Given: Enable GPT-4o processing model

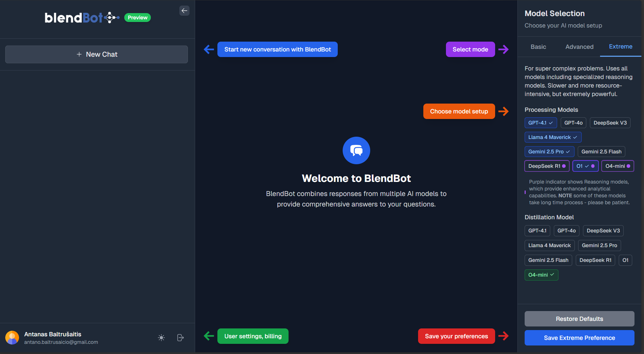Looking at the screenshot, I should [x=574, y=123].
